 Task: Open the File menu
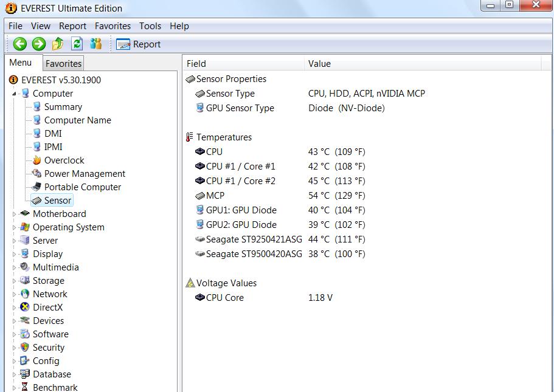click(16, 26)
